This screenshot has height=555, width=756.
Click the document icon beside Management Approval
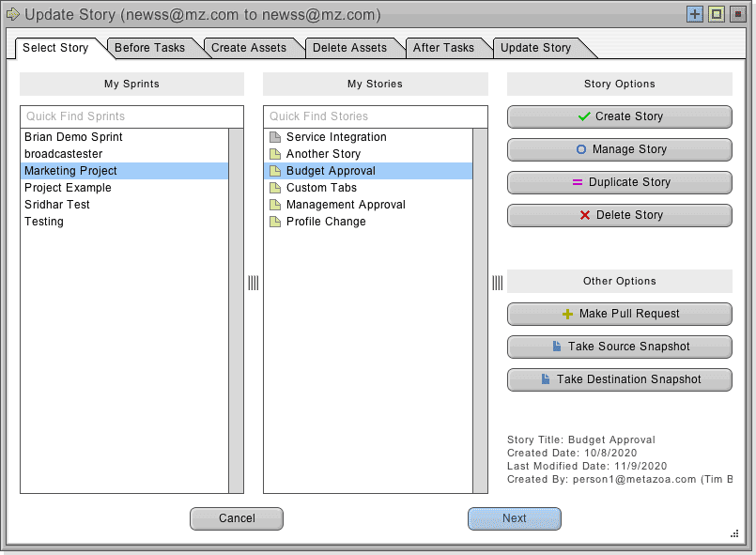[275, 205]
